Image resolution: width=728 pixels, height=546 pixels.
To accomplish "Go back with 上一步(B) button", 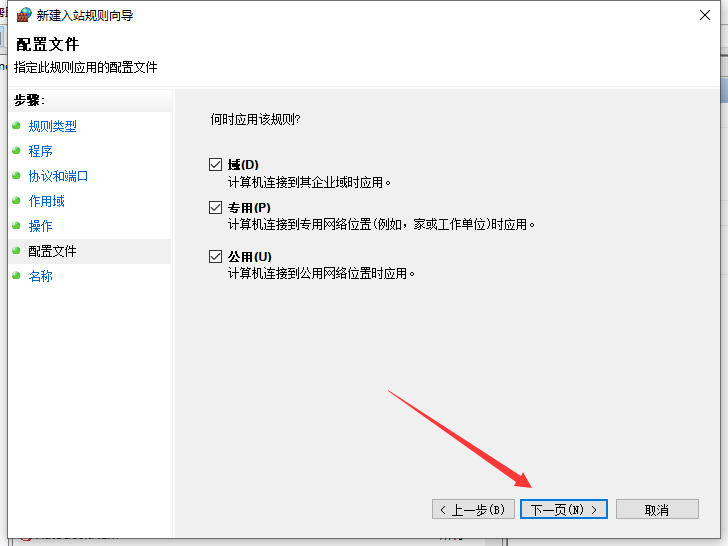I will [x=473, y=509].
